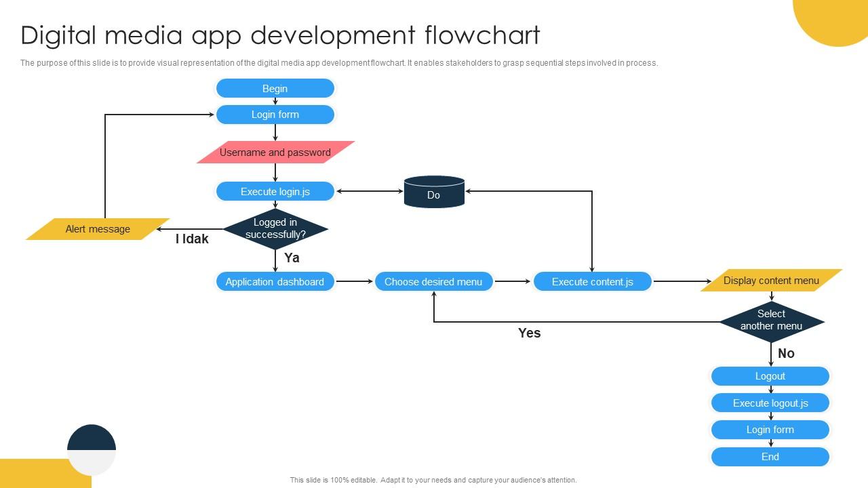This screenshot has height=488, width=868.
Task: Click the Ya branch label
Action: click(x=292, y=258)
